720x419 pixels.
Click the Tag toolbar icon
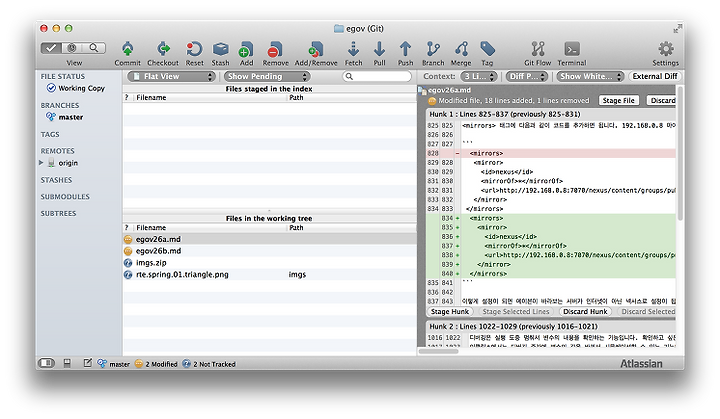pos(487,49)
